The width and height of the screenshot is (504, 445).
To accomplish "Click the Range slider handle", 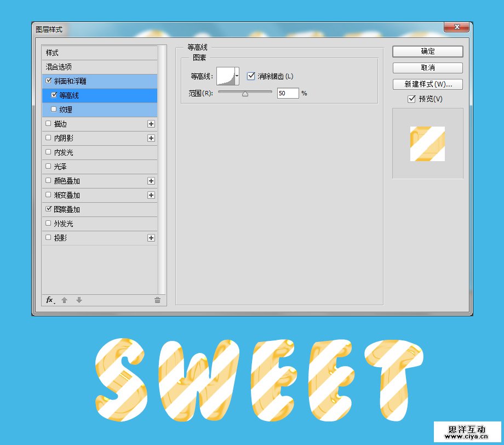I will coord(245,94).
